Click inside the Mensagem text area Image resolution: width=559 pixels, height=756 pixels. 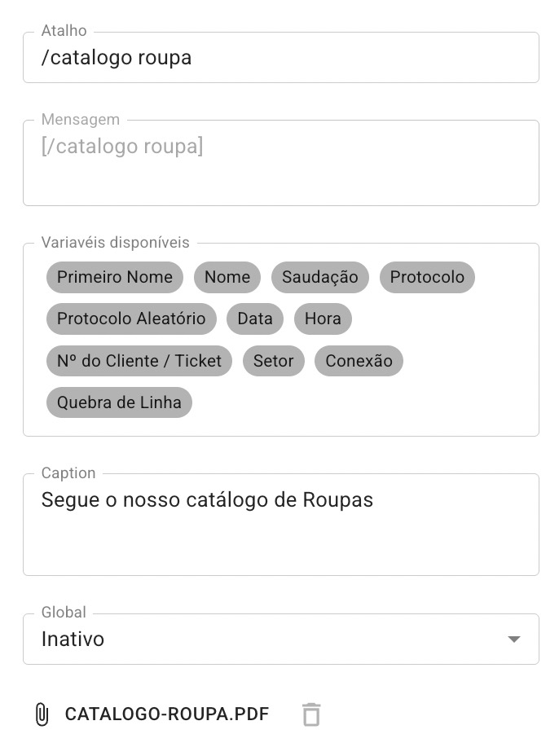coord(280,163)
